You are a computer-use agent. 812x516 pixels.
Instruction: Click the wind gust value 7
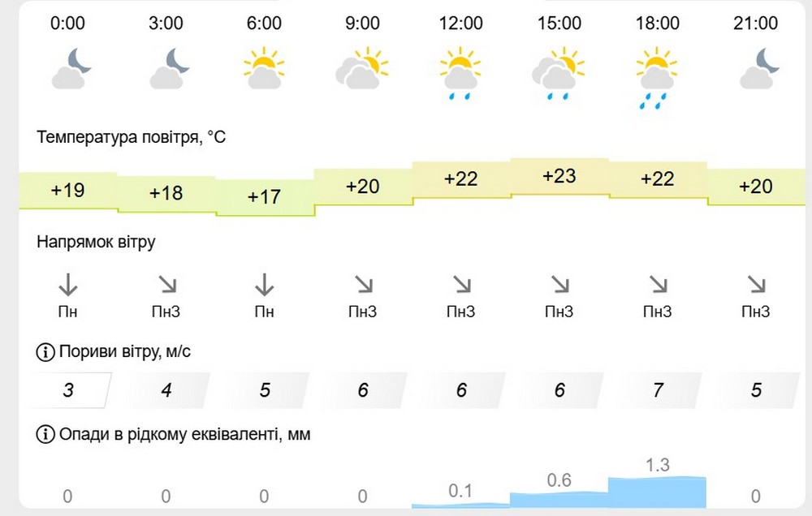click(658, 389)
